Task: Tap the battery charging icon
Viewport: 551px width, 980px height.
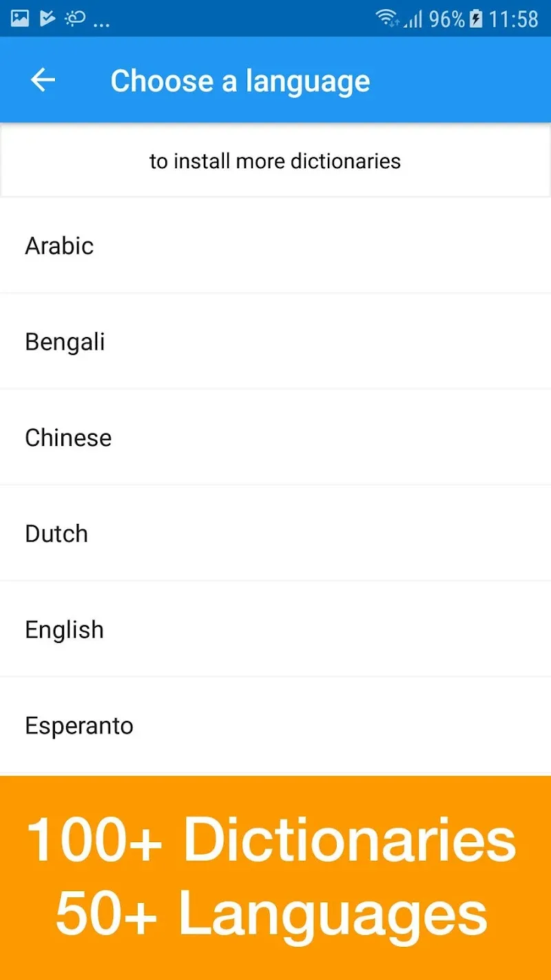Action: click(x=476, y=19)
